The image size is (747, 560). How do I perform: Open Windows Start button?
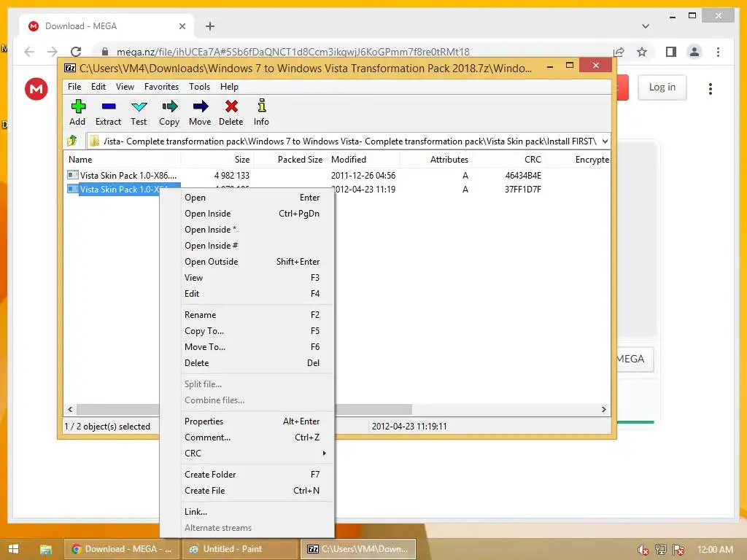tap(13, 549)
